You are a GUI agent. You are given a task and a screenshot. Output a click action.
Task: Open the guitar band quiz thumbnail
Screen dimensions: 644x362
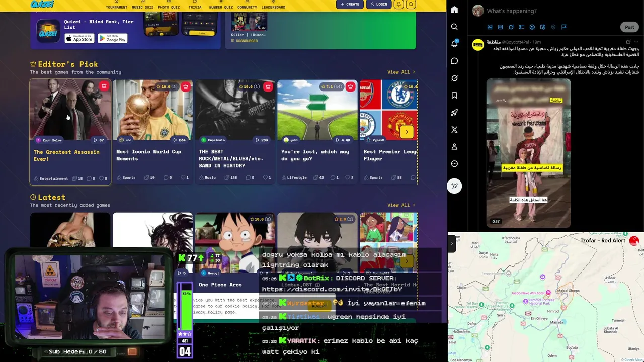coord(235,110)
